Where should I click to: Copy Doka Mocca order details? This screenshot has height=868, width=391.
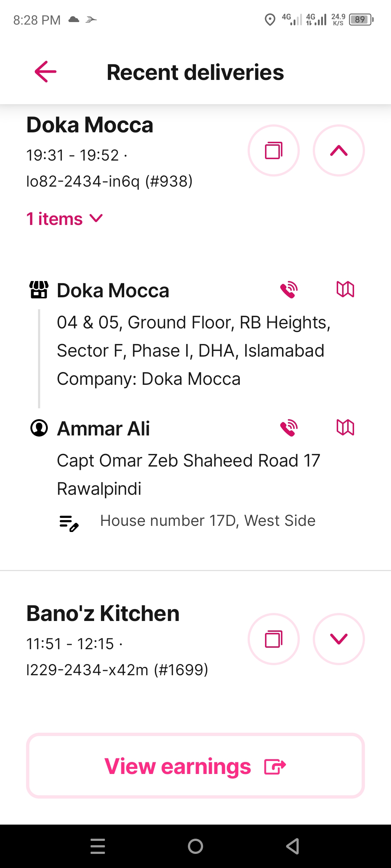tap(274, 150)
